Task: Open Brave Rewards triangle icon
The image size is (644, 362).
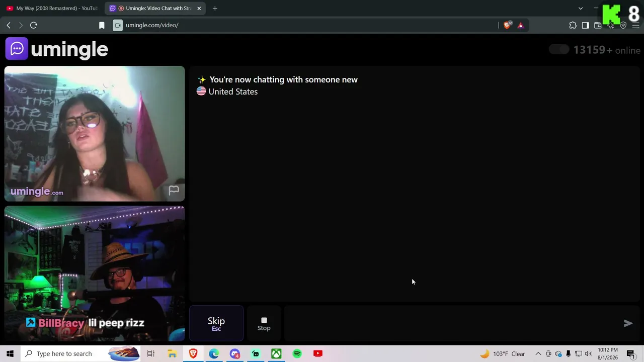Action: 521,25
